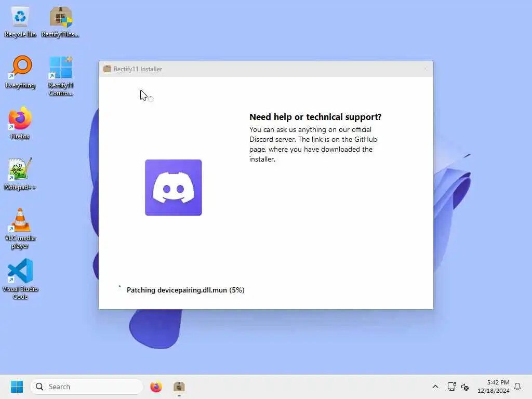532x399 pixels.
Task: Open the Windows Start menu
Action: pos(17,387)
